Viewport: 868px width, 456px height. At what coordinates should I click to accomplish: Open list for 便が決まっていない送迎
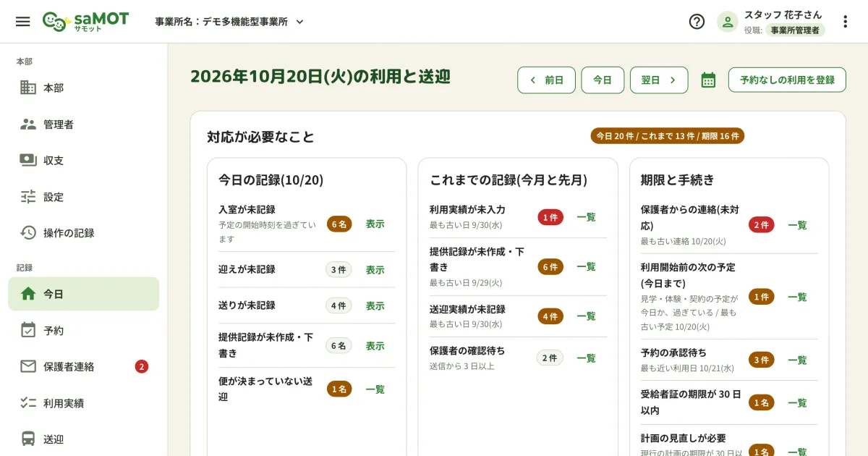375,389
